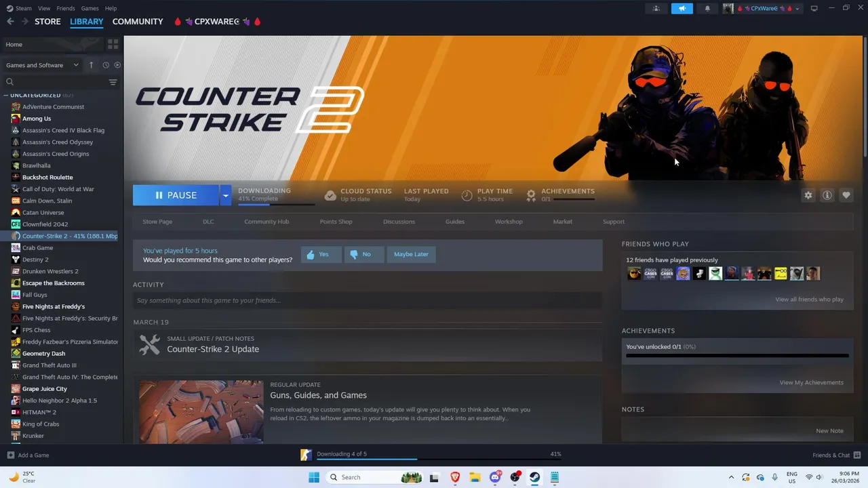Viewport: 868px width, 488px height.
Task: Create a New Note
Action: pyautogui.click(x=829, y=431)
